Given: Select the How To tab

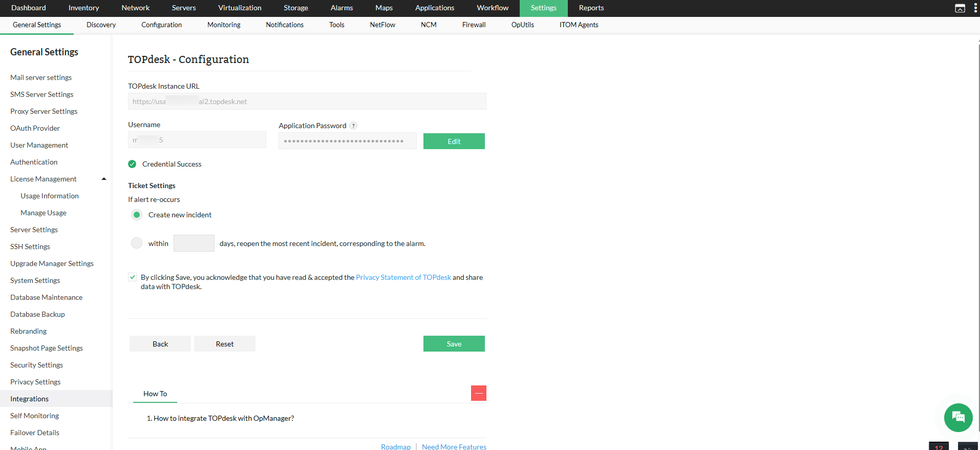Looking at the screenshot, I should (x=155, y=394).
